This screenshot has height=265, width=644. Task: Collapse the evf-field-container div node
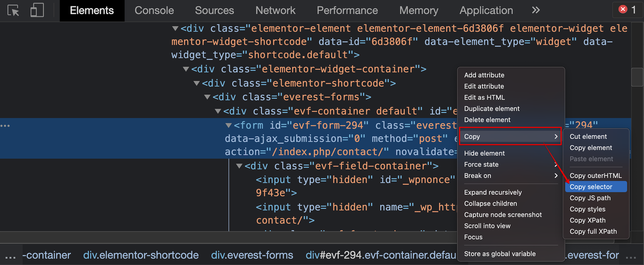point(239,166)
